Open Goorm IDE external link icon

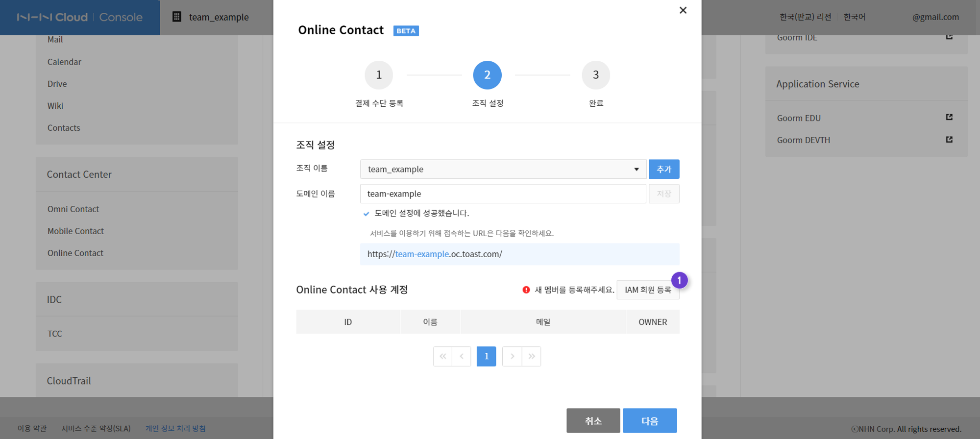949,37
